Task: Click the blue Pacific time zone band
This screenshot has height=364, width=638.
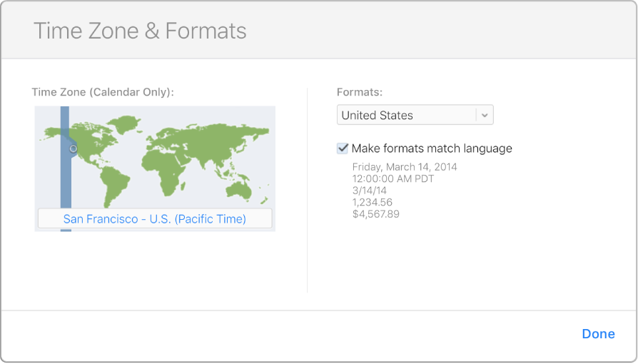Action: (65, 178)
